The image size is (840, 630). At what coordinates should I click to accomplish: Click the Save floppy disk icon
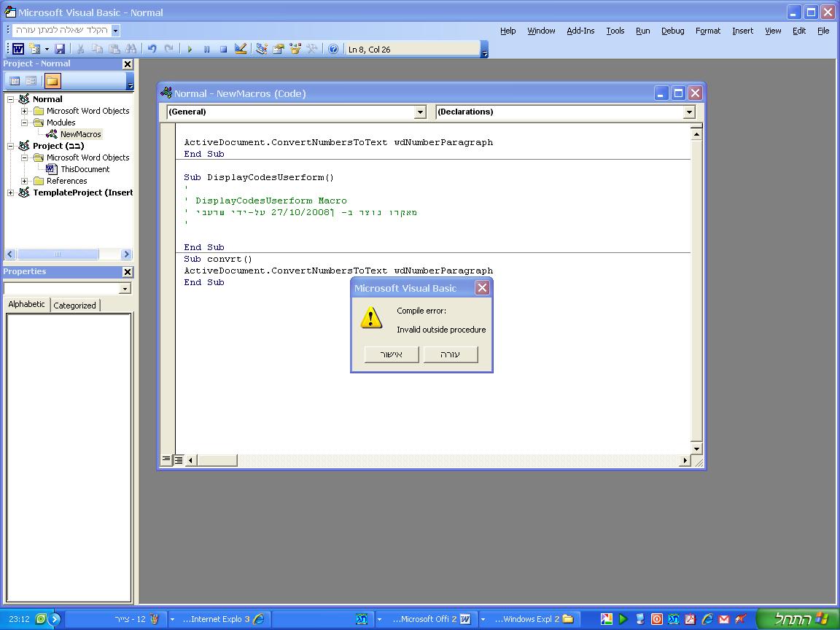coord(60,49)
